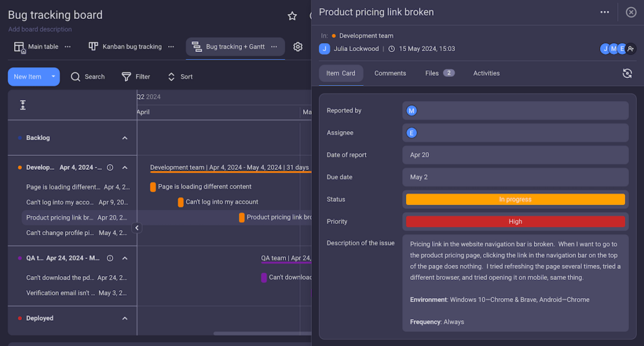Screen dimensions: 644x346
Task: Open the item card three-dots menu
Action: tap(604, 12)
